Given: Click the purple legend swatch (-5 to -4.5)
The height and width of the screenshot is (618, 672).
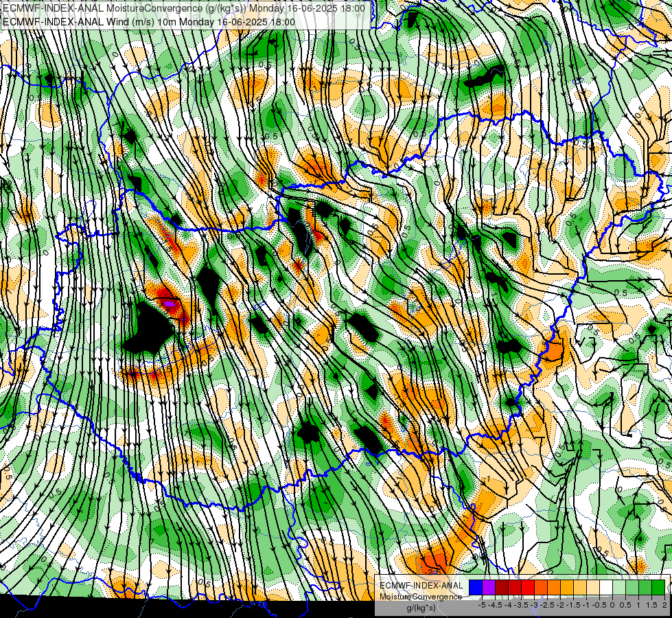Looking at the screenshot, I should pyautogui.click(x=489, y=587).
